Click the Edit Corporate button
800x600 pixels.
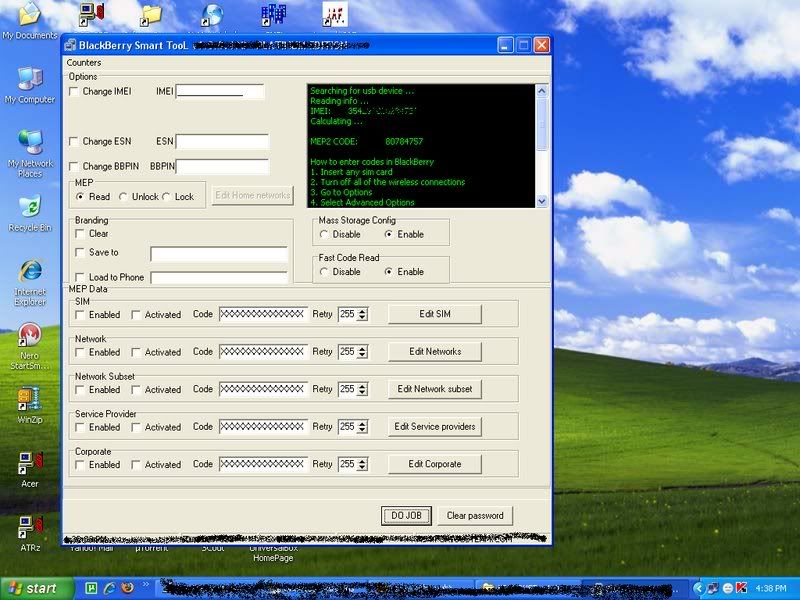435,464
